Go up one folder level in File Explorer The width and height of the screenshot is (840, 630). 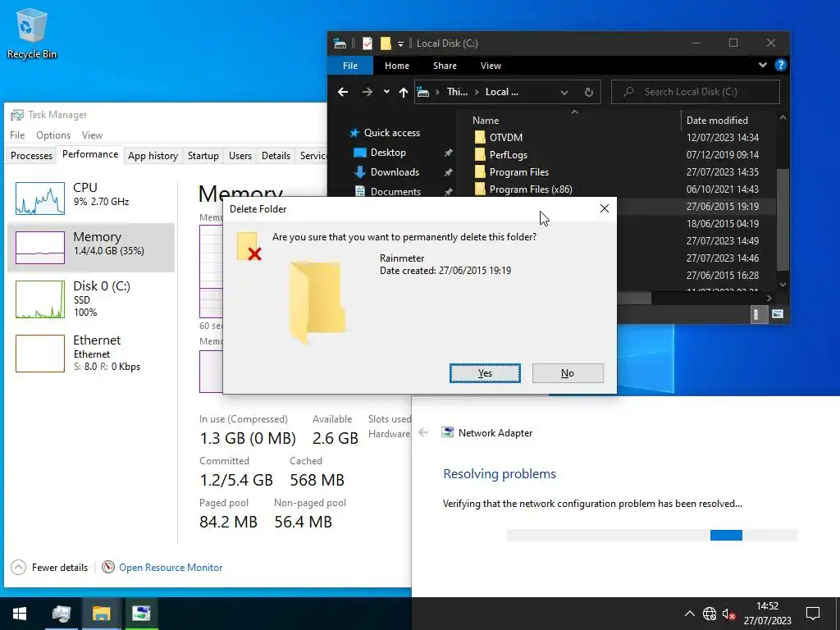tap(404, 92)
